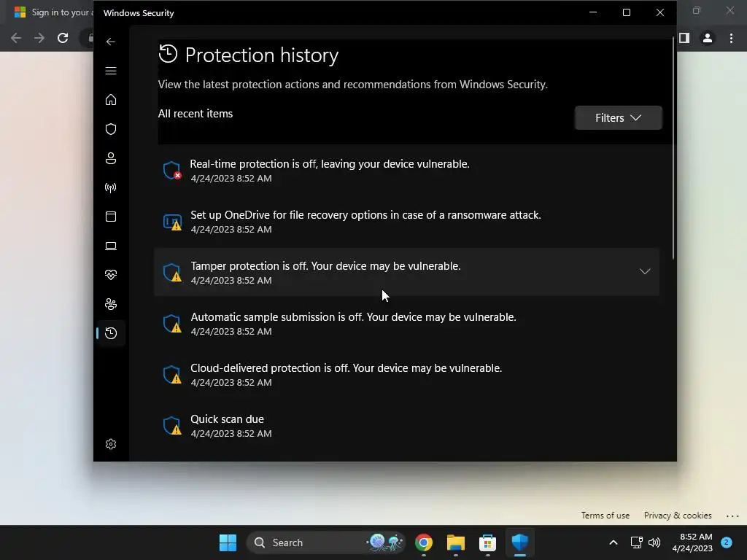
Task: Click the Protection history clock icon in the heading
Action: (x=168, y=54)
